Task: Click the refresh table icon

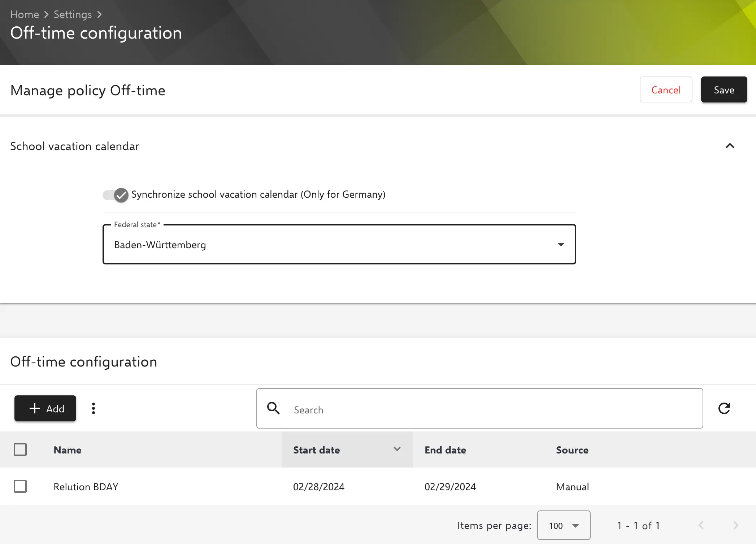Action: pos(724,408)
